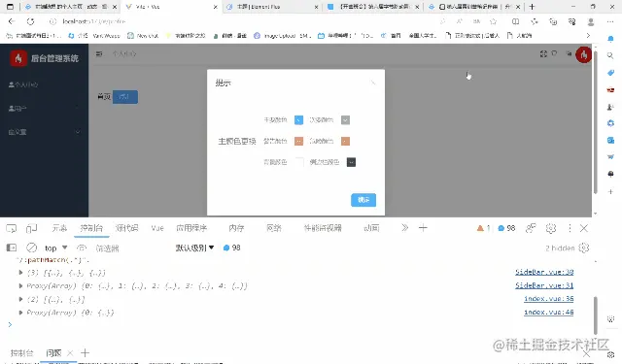Image resolution: width=622 pixels, height=364 pixels.
Task: Add a drawer tab with bottom plus icon
Action: pos(85,353)
